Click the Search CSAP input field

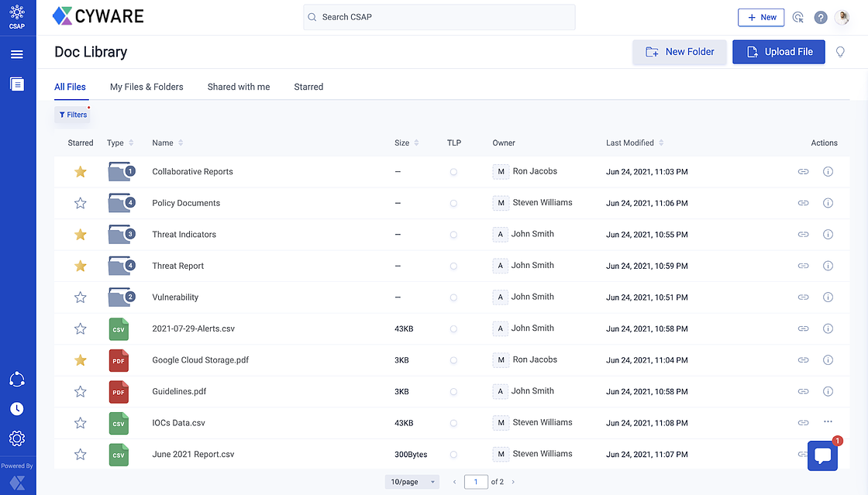(x=439, y=17)
